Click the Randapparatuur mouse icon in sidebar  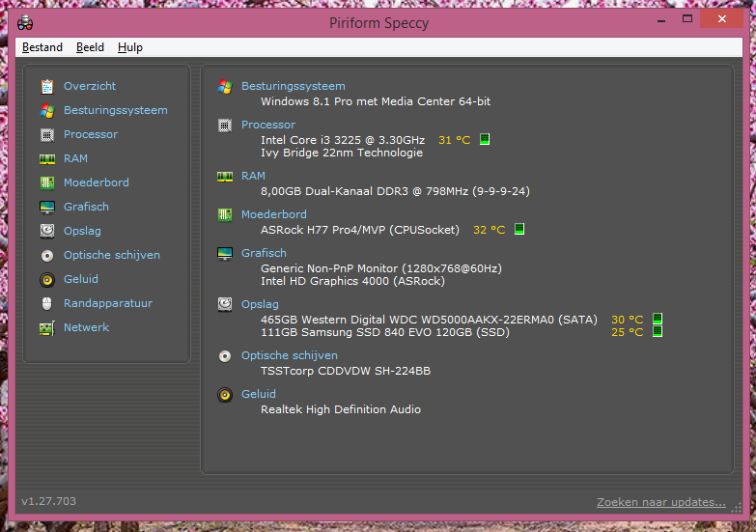[x=46, y=303]
